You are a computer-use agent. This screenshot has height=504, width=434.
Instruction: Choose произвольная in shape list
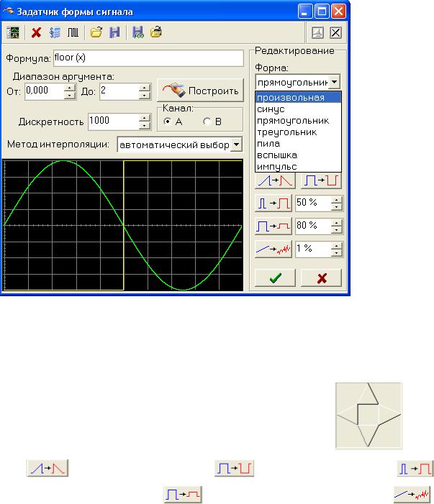[x=298, y=97]
